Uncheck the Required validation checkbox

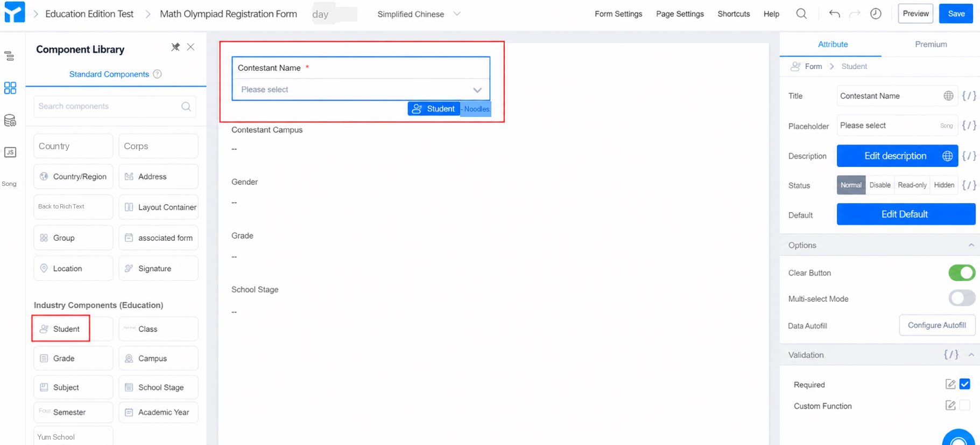pos(964,384)
